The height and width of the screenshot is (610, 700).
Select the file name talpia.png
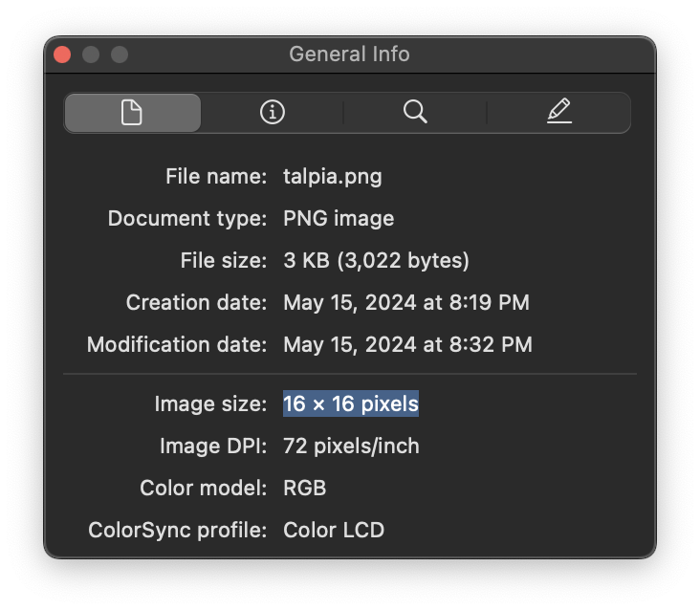pos(333,177)
